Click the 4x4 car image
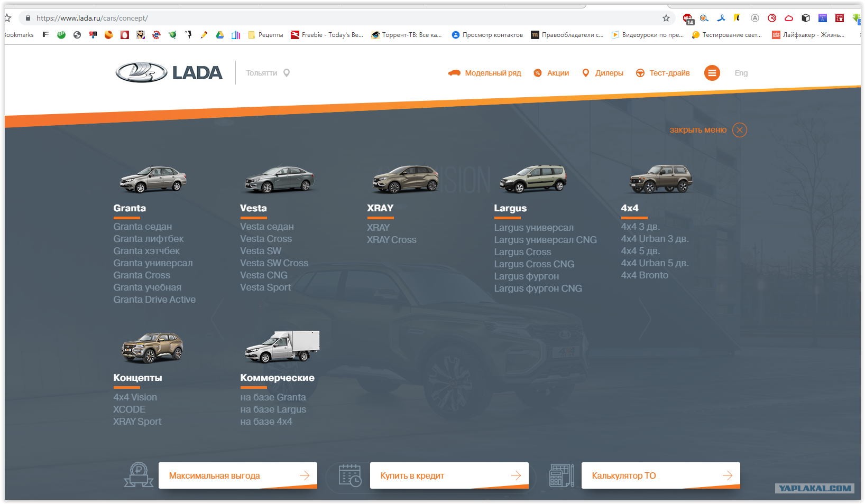The height and width of the screenshot is (504, 865). click(x=660, y=179)
